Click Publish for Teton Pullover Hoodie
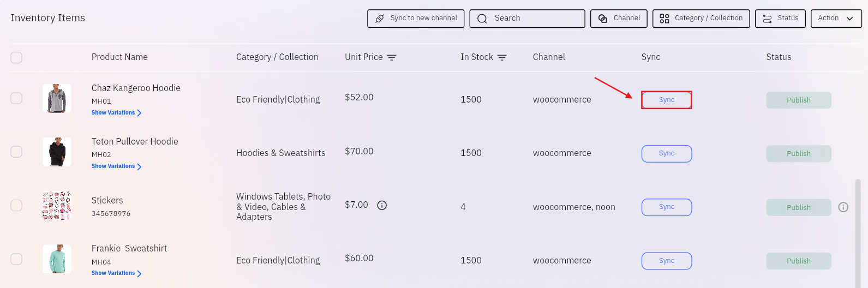Image resolution: width=868 pixels, height=288 pixels. 799,154
